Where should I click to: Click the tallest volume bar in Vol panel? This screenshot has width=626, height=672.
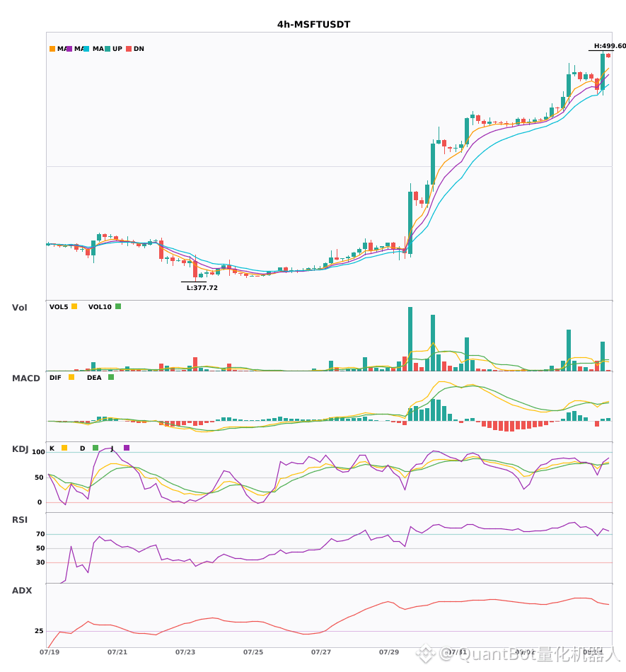point(410,339)
